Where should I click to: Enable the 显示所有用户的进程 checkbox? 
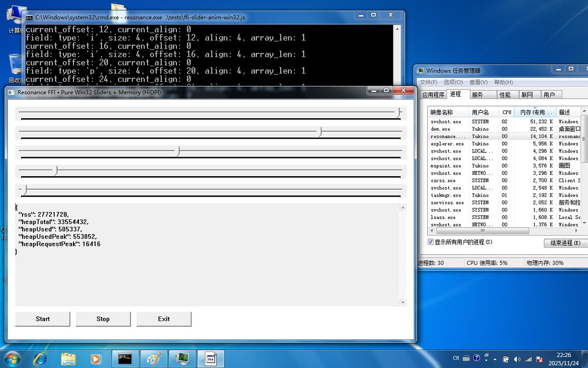tap(430, 242)
